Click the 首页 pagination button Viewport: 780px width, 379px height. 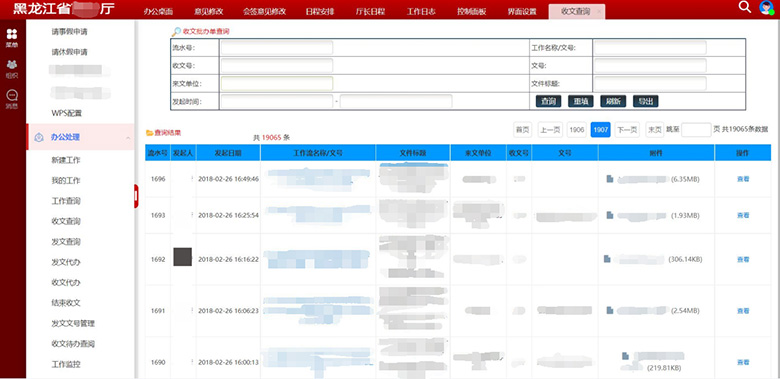(522, 130)
